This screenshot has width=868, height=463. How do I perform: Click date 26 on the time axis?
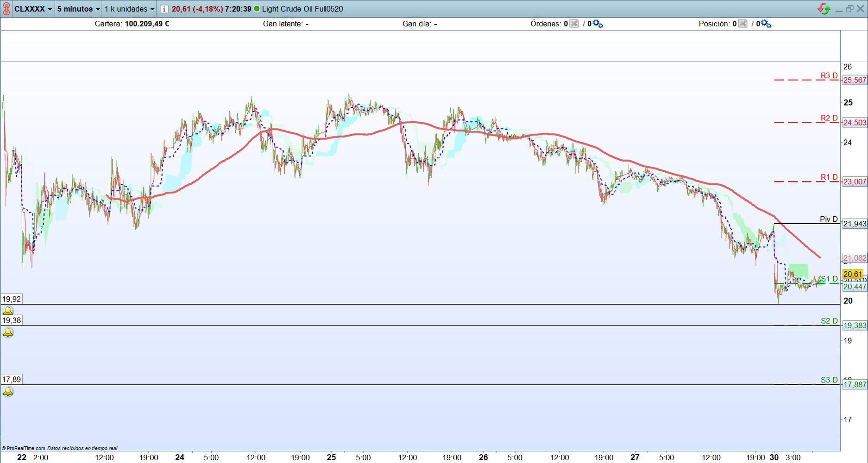(483, 457)
